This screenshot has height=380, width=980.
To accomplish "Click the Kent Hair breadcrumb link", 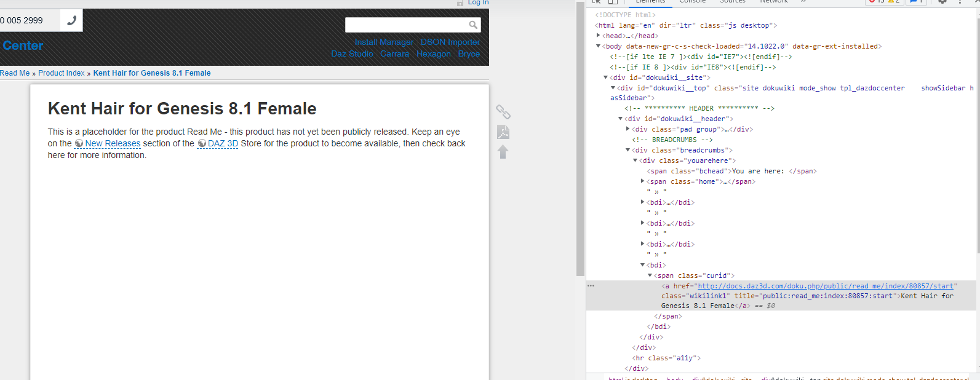I will pos(152,73).
